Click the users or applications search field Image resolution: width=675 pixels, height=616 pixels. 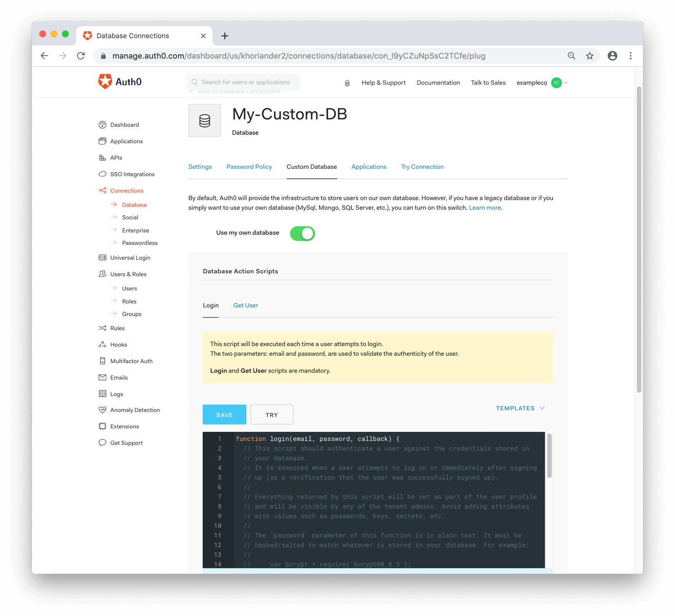tap(243, 82)
